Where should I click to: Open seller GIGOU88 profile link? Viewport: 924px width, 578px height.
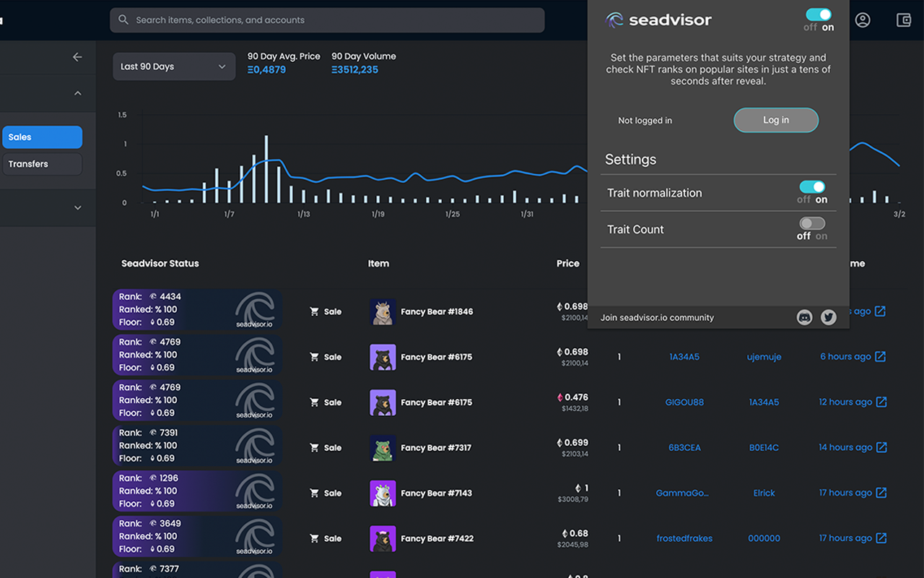coord(684,402)
